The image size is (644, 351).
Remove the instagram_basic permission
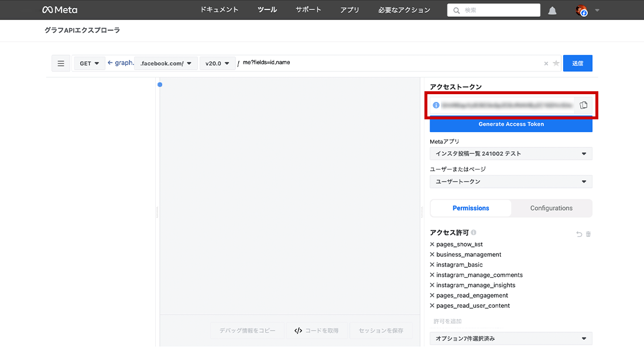click(432, 265)
